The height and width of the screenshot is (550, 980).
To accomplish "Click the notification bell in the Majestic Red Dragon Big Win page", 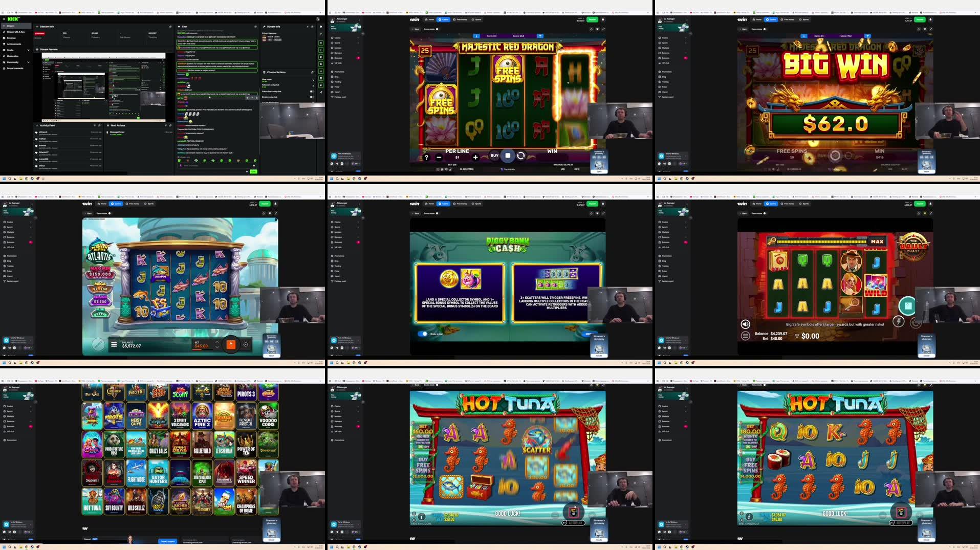I will coord(930,19).
